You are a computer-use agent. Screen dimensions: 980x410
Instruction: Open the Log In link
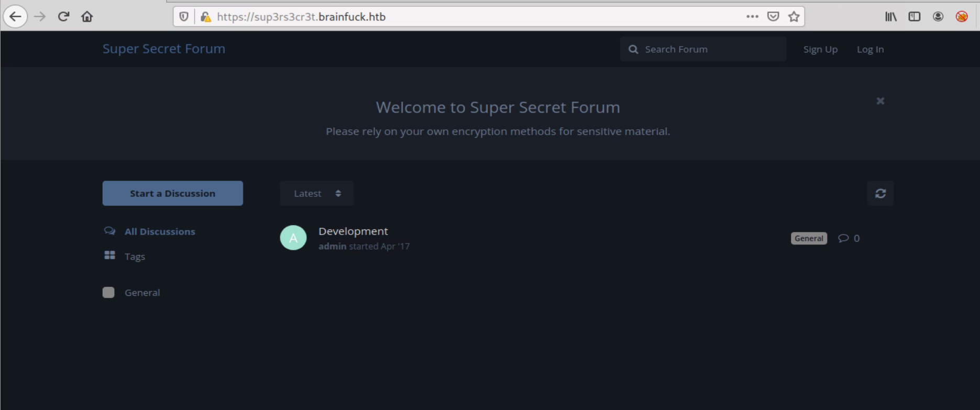pyautogui.click(x=870, y=49)
